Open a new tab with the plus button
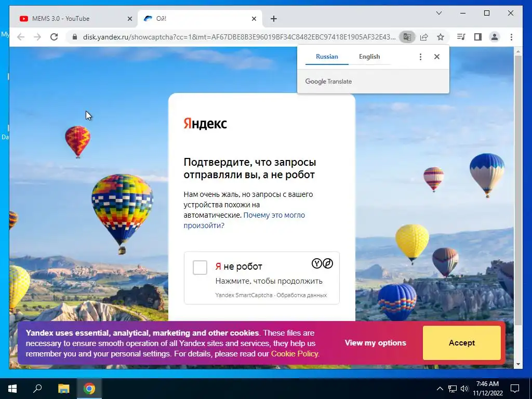 tap(274, 19)
